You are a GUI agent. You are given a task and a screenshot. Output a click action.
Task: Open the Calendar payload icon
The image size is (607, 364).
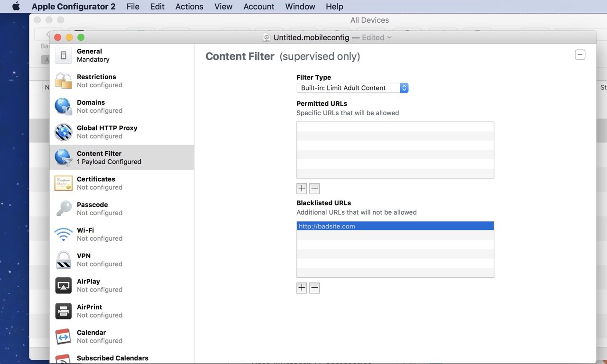(63, 337)
